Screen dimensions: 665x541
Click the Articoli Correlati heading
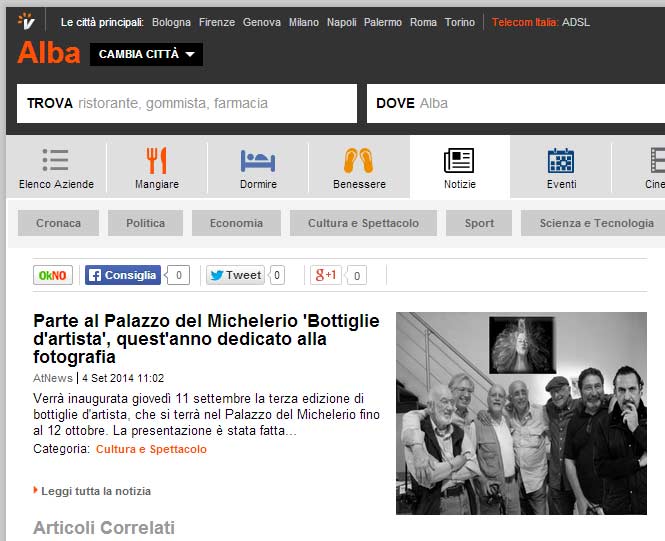pyautogui.click(x=104, y=528)
